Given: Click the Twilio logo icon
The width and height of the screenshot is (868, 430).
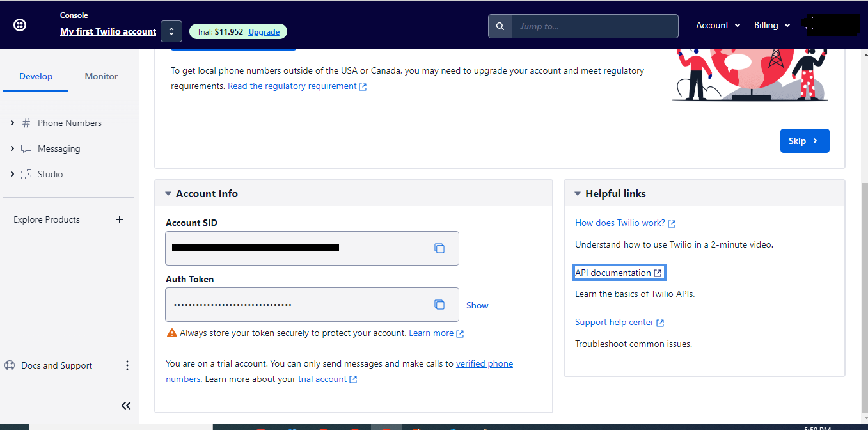Looking at the screenshot, I should (x=20, y=25).
